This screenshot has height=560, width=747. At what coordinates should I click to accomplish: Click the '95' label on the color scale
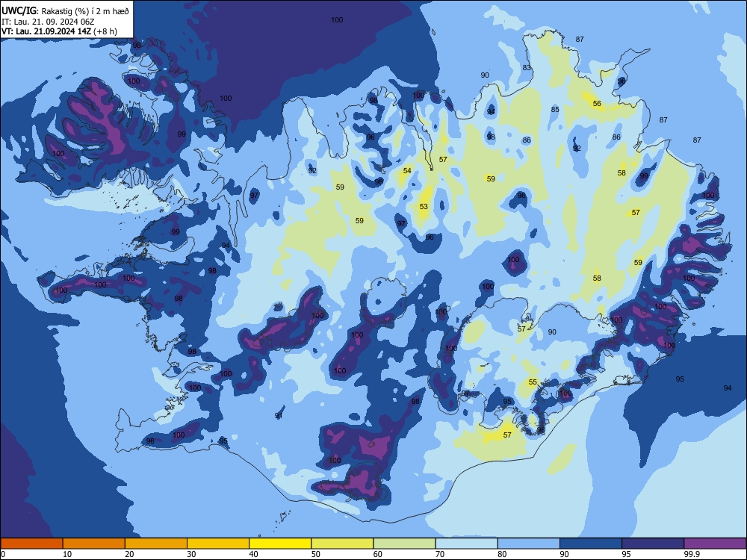click(x=627, y=554)
